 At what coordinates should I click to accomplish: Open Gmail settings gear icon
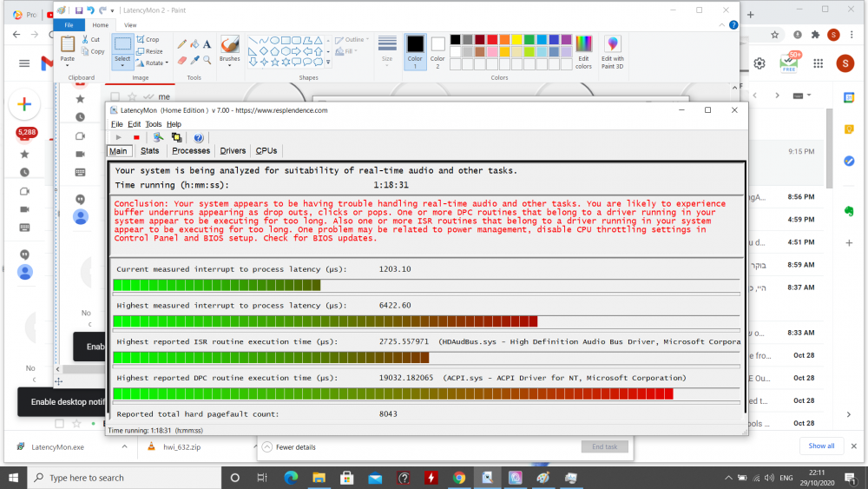(759, 63)
